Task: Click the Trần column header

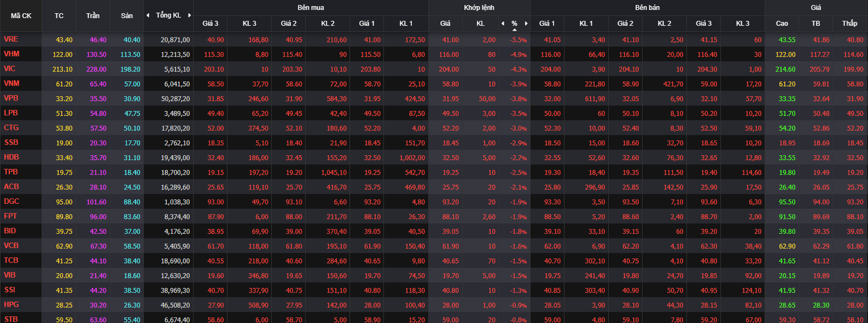Action: click(93, 16)
